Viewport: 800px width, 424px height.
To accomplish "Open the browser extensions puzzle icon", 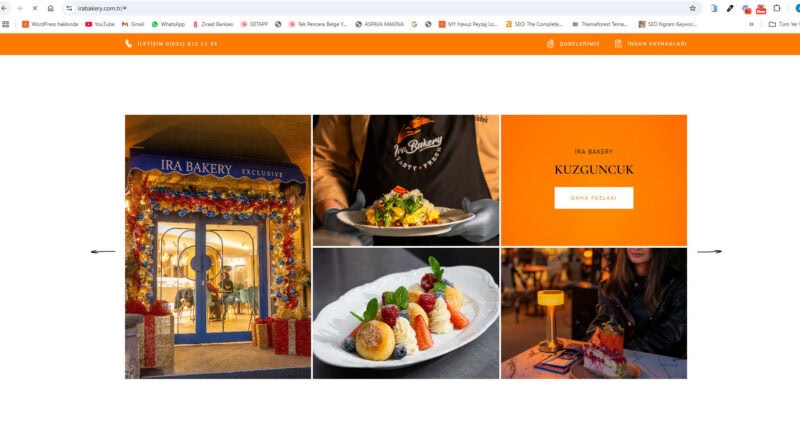I will [x=777, y=8].
